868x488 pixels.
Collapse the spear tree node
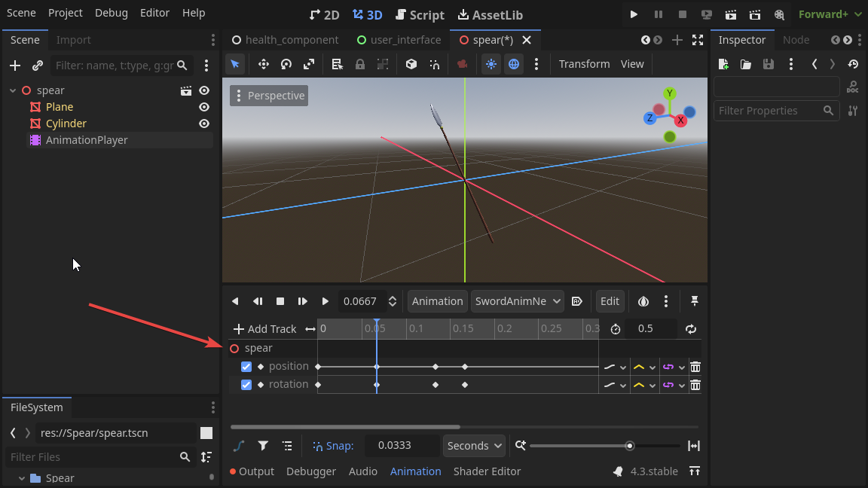point(13,90)
